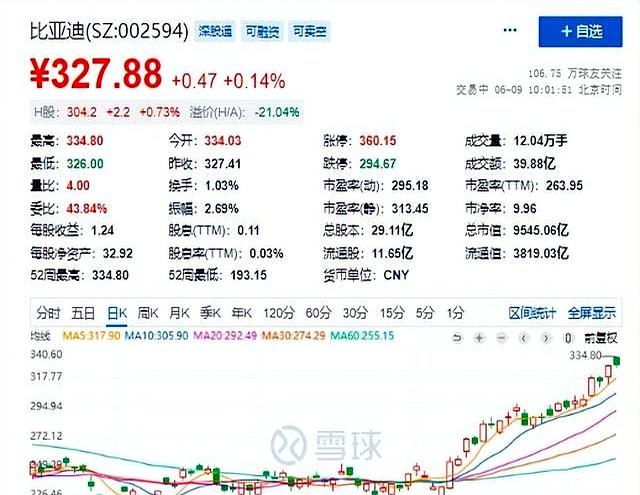This screenshot has width=640, height=495.
Task: Toggle the MA10:305.90 moving average line
Action: [156, 336]
